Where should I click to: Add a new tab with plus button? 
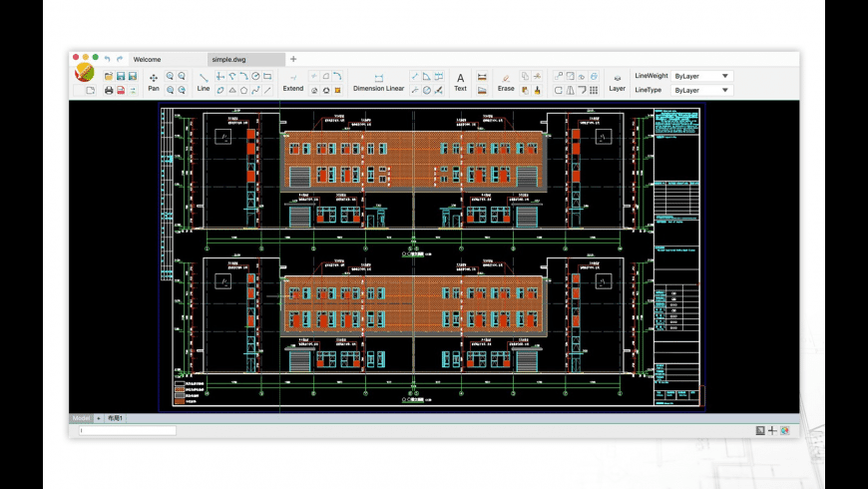point(293,59)
